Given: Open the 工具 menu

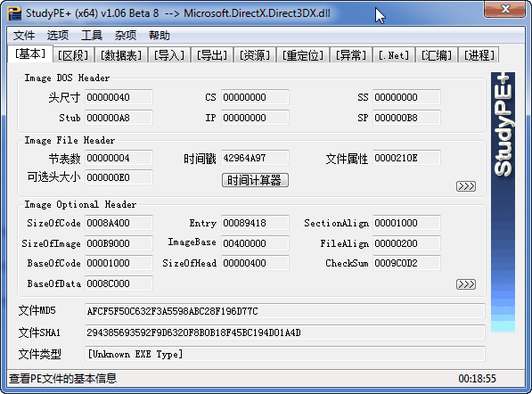Looking at the screenshot, I should click(x=92, y=36).
